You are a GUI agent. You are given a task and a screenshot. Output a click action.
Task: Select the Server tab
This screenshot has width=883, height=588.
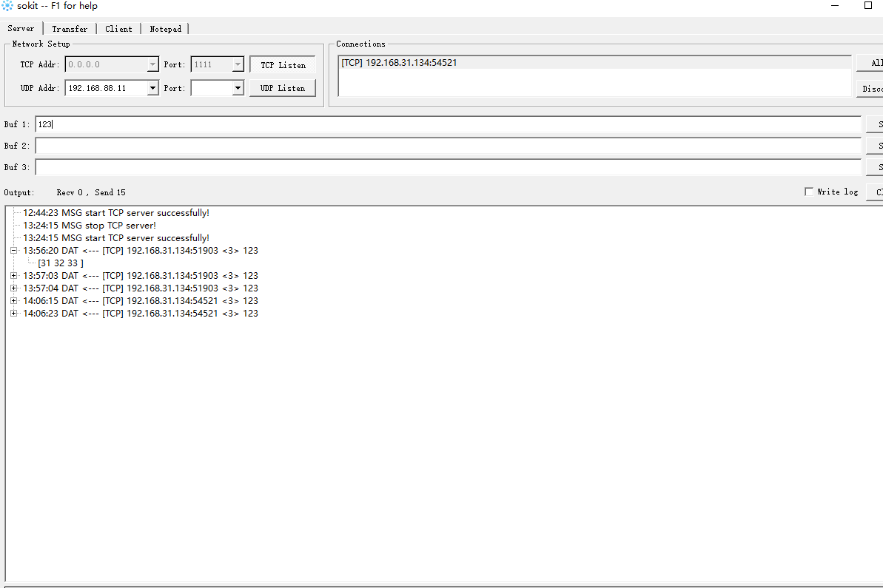click(21, 29)
